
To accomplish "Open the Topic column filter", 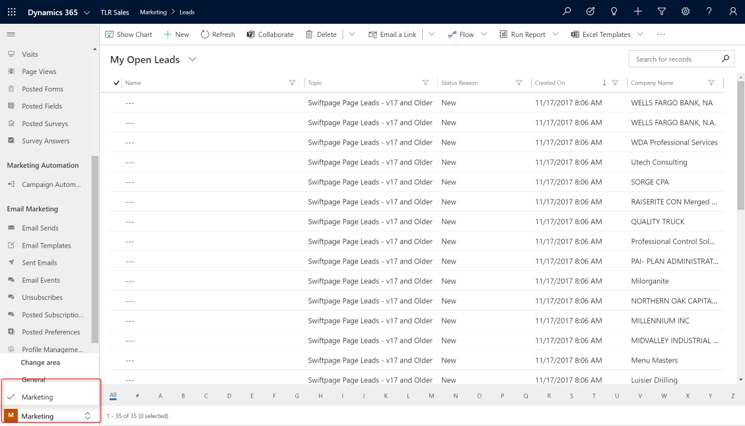I will coord(425,83).
